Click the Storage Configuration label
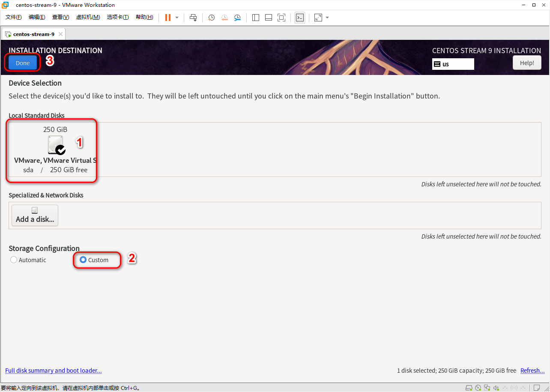This screenshot has width=550, height=392. click(x=44, y=248)
